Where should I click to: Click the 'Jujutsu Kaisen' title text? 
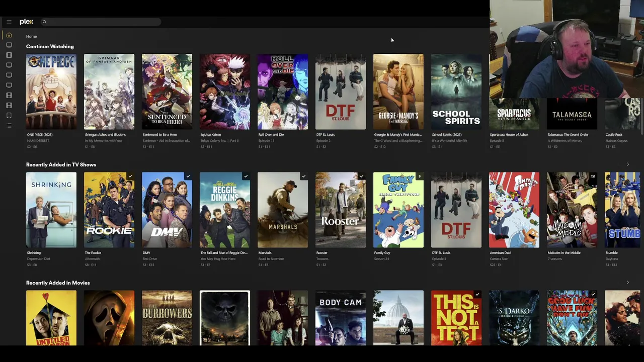click(x=211, y=135)
